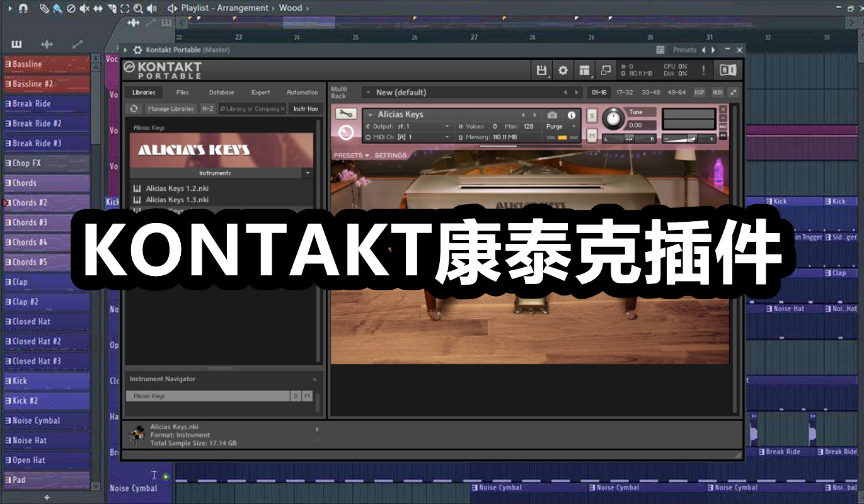Select the playlist zoom magnifier tool
This screenshot has width=864, height=504.
(138, 8)
